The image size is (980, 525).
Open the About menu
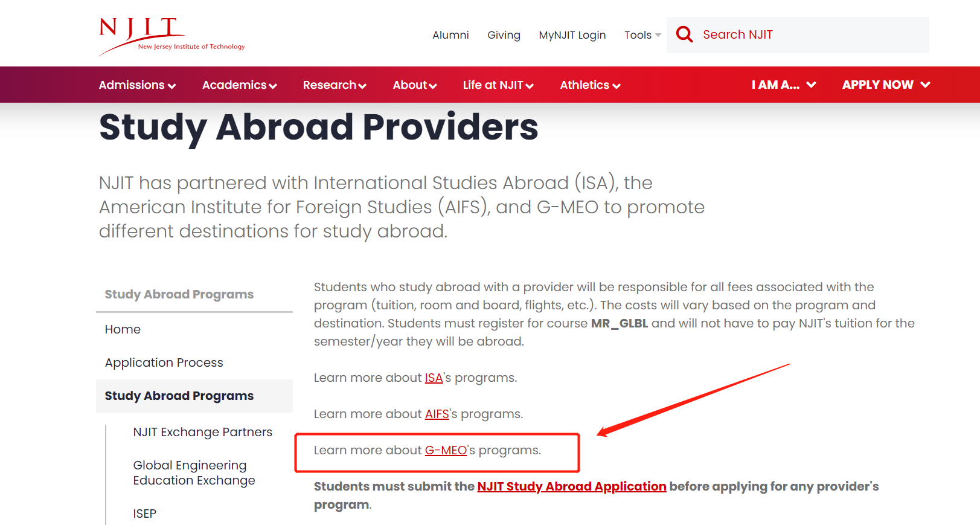coord(414,85)
